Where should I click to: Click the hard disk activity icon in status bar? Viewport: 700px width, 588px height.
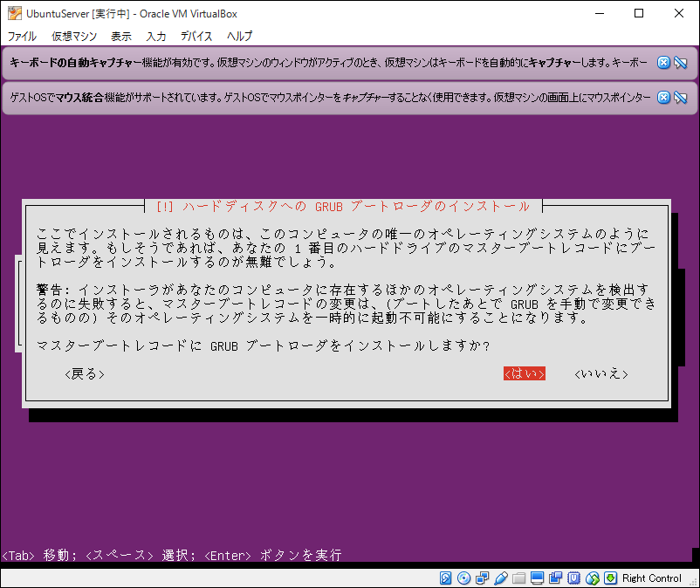tap(445, 578)
